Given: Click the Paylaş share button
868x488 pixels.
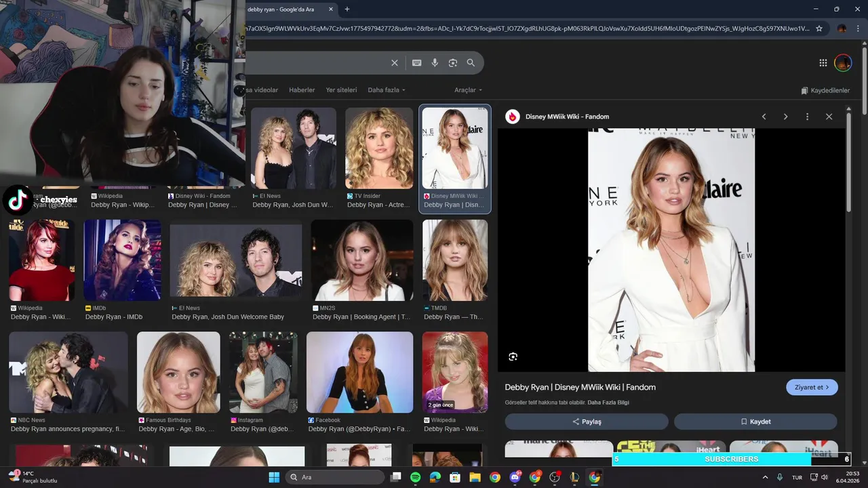Looking at the screenshot, I should tap(587, 422).
